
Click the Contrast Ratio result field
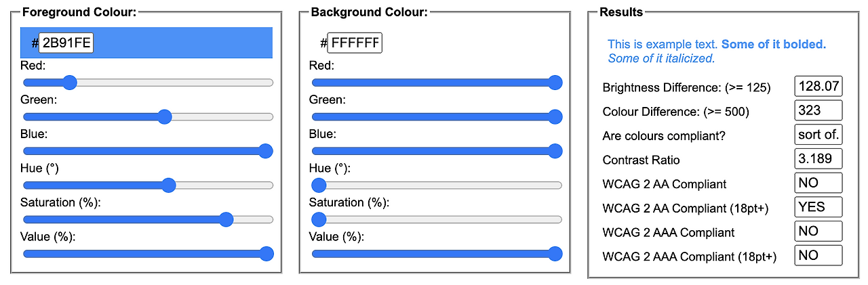click(x=818, y=159)
